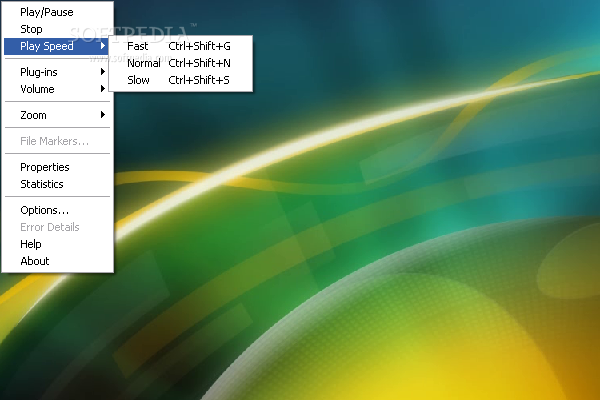Click the Help menu entry
This screenshot has height=400, width=600.
click(x=57, y=244)
